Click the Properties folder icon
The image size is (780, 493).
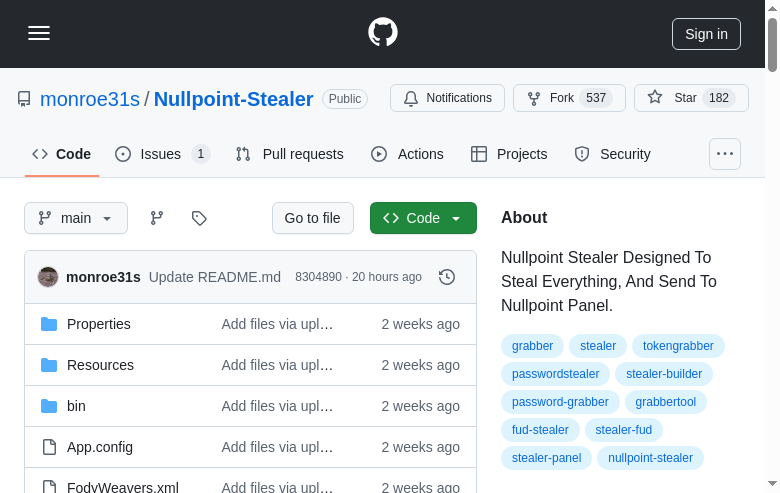pos(49,324)
